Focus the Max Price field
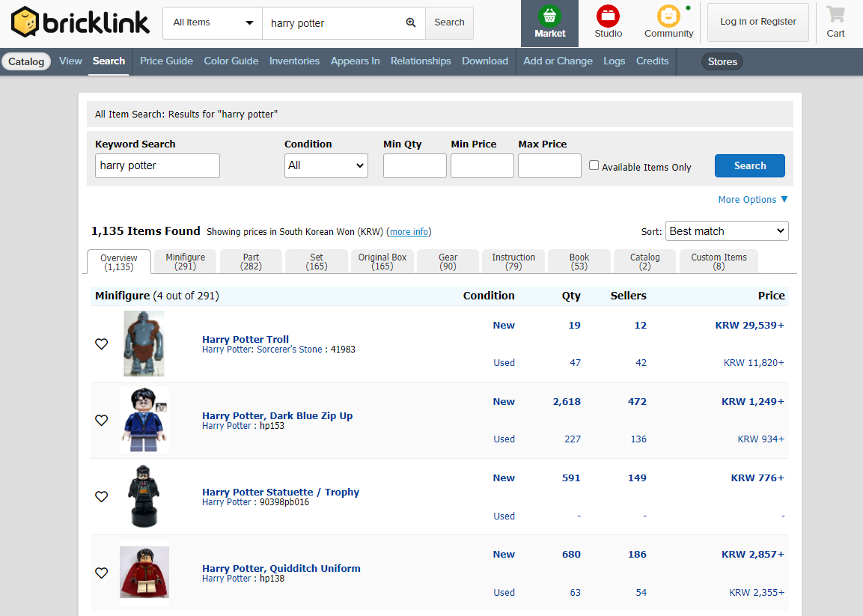The width and height of the screenshot is (863, 616). click(x=549, y=165)
